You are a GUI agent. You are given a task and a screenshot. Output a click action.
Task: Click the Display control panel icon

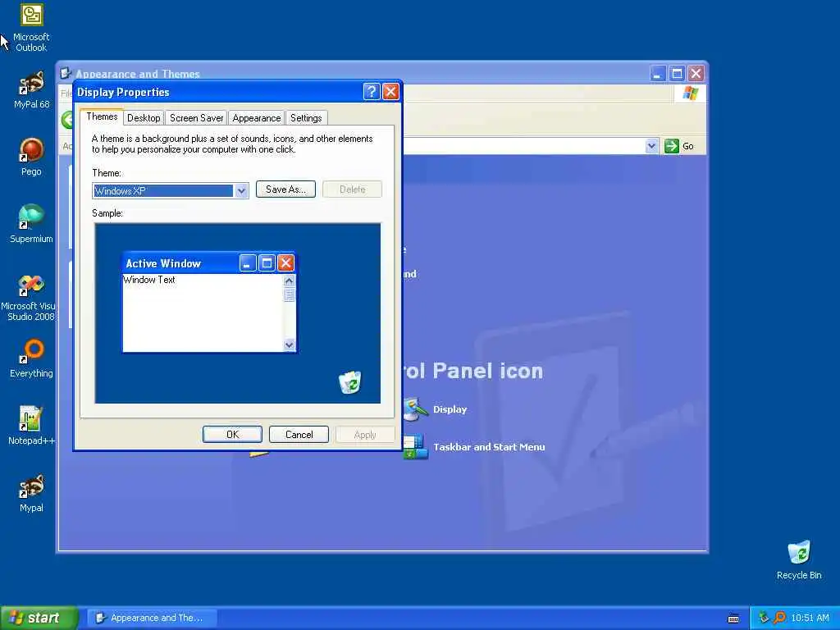[415, 409]
